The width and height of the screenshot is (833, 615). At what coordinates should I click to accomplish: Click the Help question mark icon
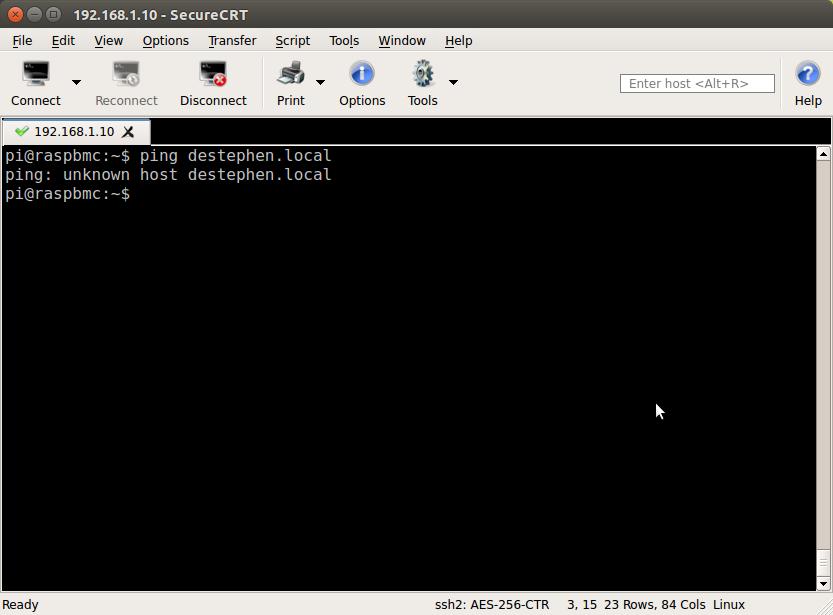point(808,74)
